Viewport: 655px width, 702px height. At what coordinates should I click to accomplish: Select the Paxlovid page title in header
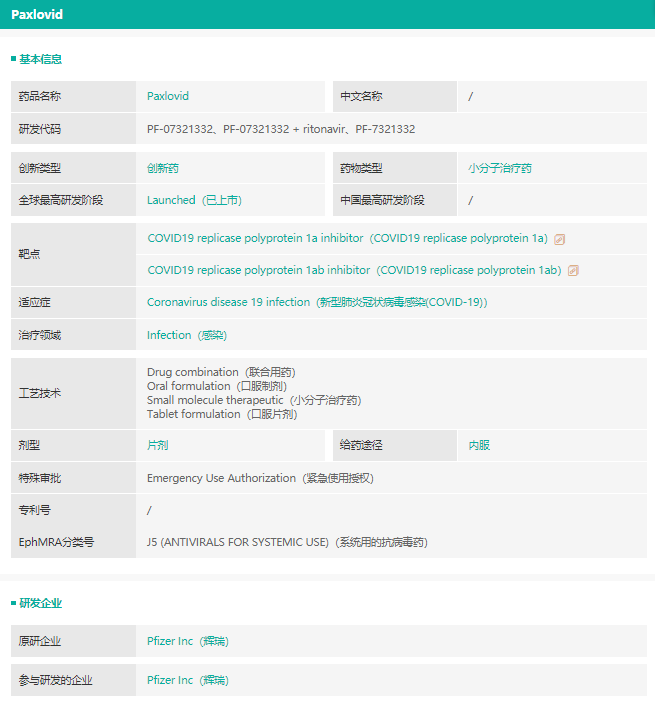(37, 15)
